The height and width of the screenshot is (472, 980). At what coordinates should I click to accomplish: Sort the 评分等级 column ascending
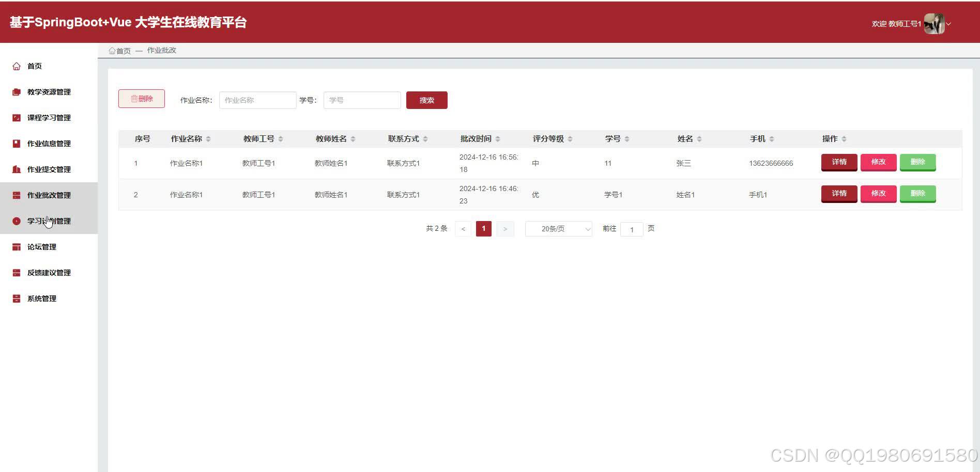(x=570, y=136)
